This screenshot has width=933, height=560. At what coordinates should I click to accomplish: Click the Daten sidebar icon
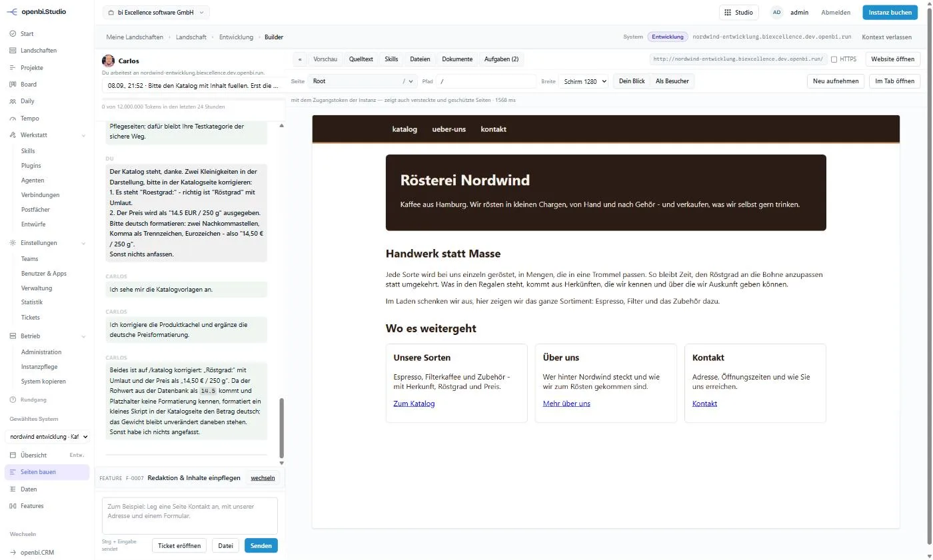pos(13,489)
